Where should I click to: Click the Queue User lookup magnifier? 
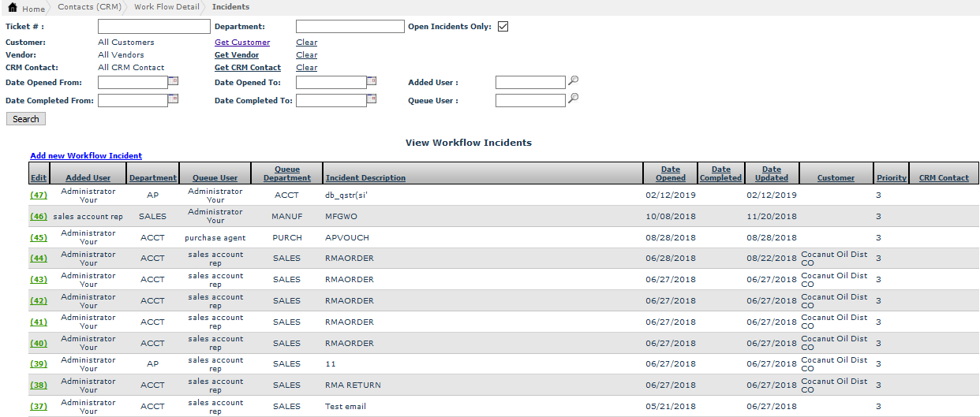point(574,99)
